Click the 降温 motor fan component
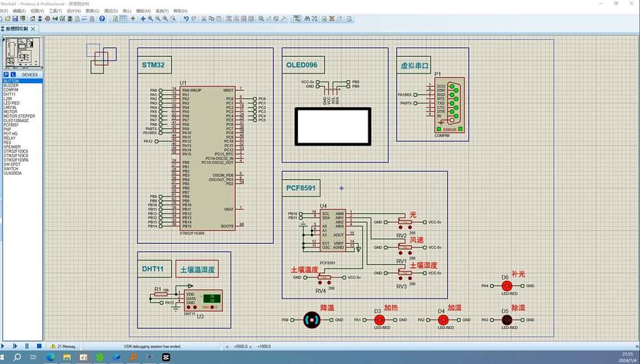The height and width of the screenshot is (364, 640). coord(312,320)
